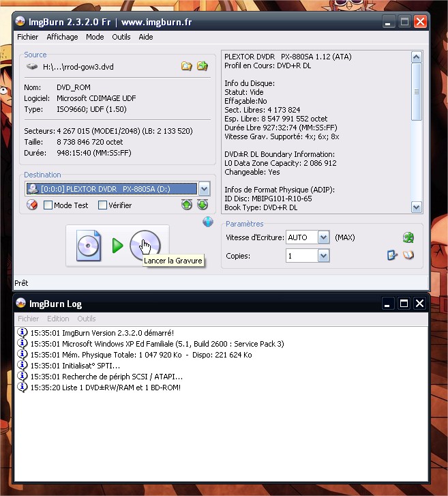Enable the Mode Test checkbox
448x496 pixels.
point(48,205)
